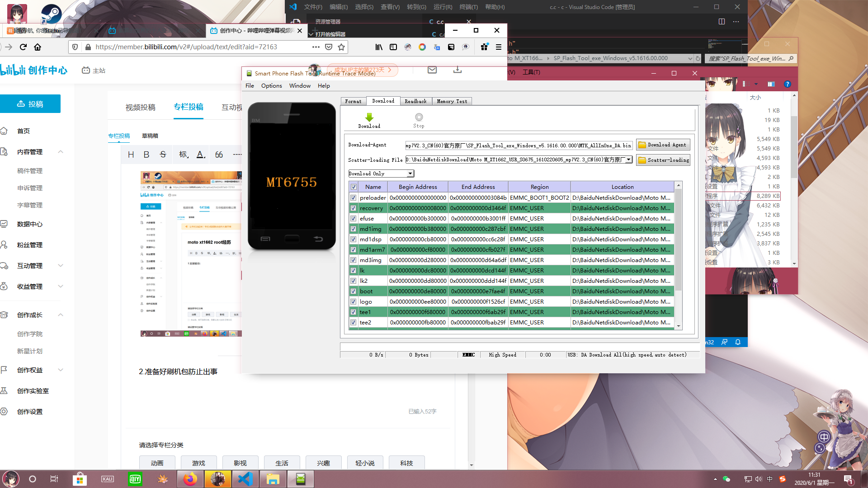868x488 pixels.
Task: Click the Format tab in SP Flash Tool
Action: point(353,101)
